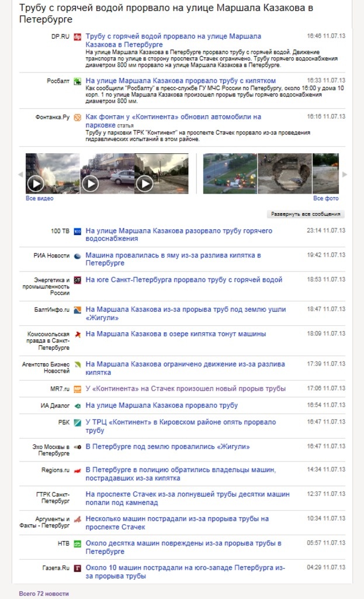
Task: Click the Росбалт source icon
Action: tap(77, 81)
